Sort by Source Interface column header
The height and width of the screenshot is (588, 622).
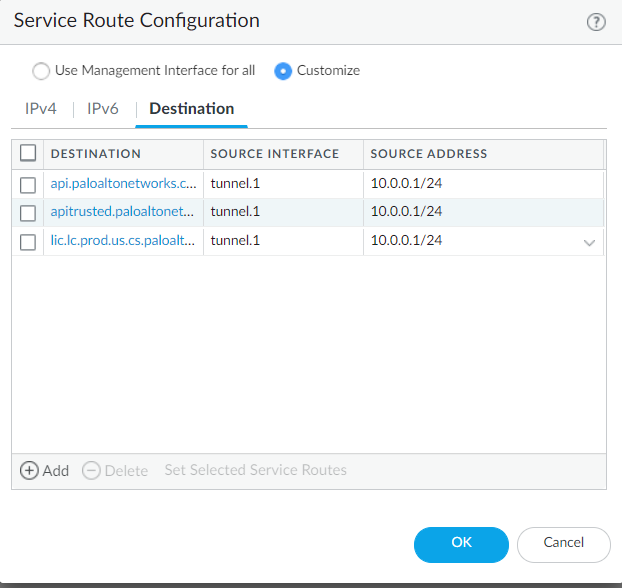coord(275,154)
